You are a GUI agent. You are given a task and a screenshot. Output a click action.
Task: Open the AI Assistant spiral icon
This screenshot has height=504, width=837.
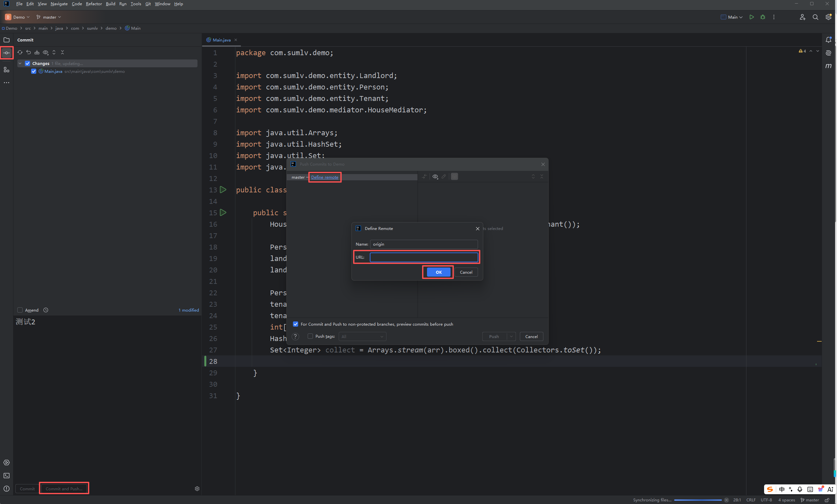pos(828,53)
